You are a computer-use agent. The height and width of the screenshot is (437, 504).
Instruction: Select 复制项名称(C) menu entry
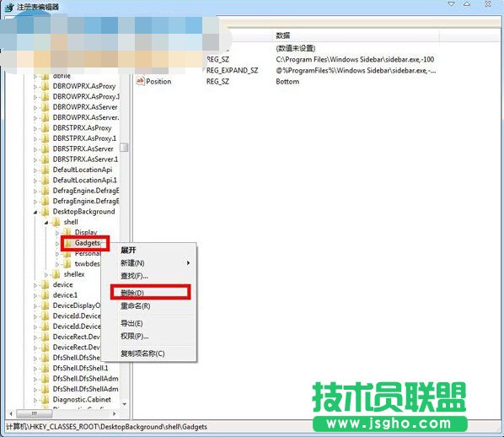pos(142,353)
